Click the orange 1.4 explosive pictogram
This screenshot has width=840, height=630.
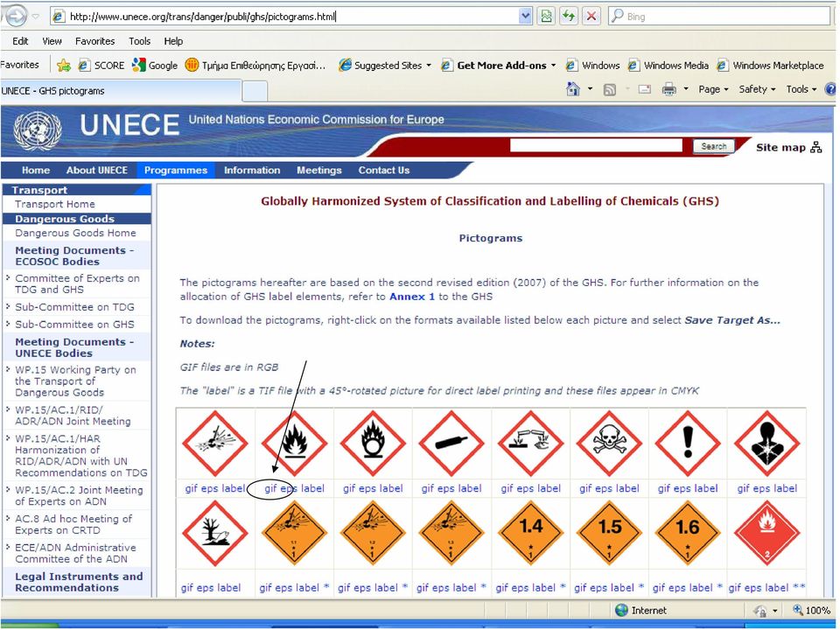point(530,533)
